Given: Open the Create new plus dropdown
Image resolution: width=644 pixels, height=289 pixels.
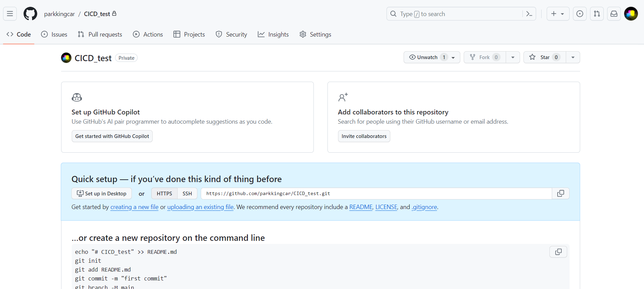Looking at the screenshot, I should pos(558,14).
